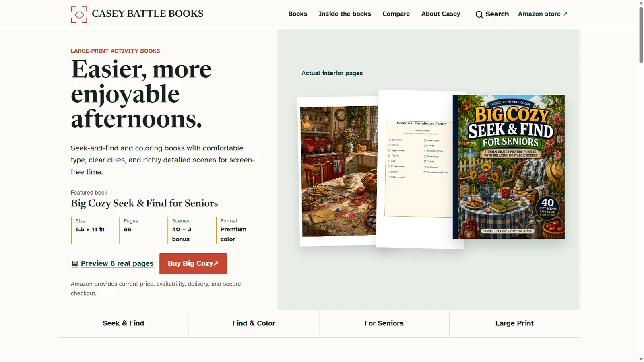Viewport: 644px width, 362px height.
Task: Click the CASEY BATTLE BOOKS site title
Action: [x=147, y=14]
